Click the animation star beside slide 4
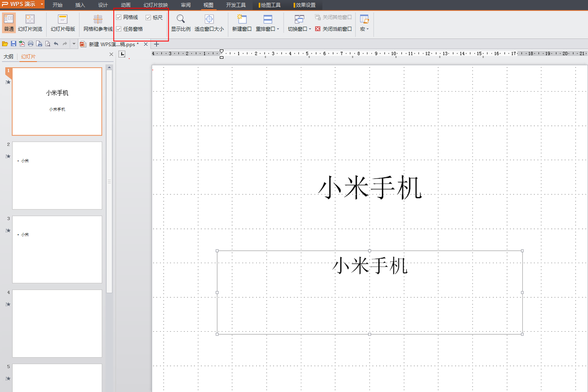The height and width of the screenshot is (392, 588). pos(8,304)
